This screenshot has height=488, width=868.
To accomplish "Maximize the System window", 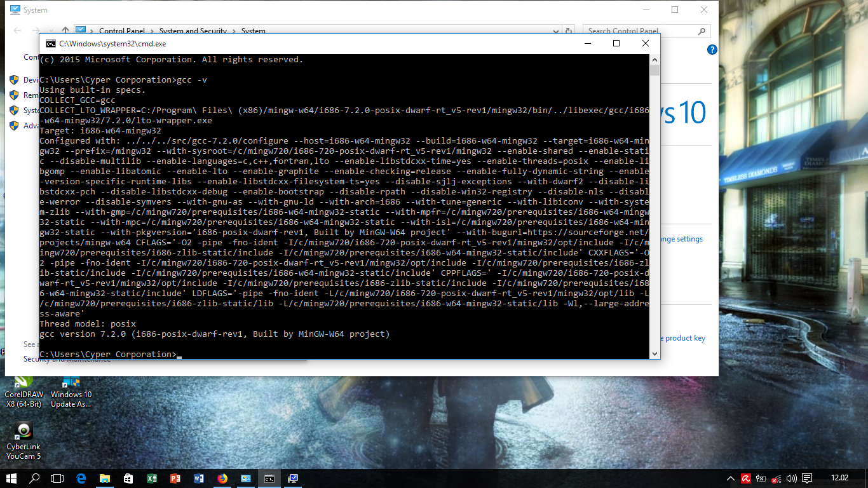I will coord(674,10).
